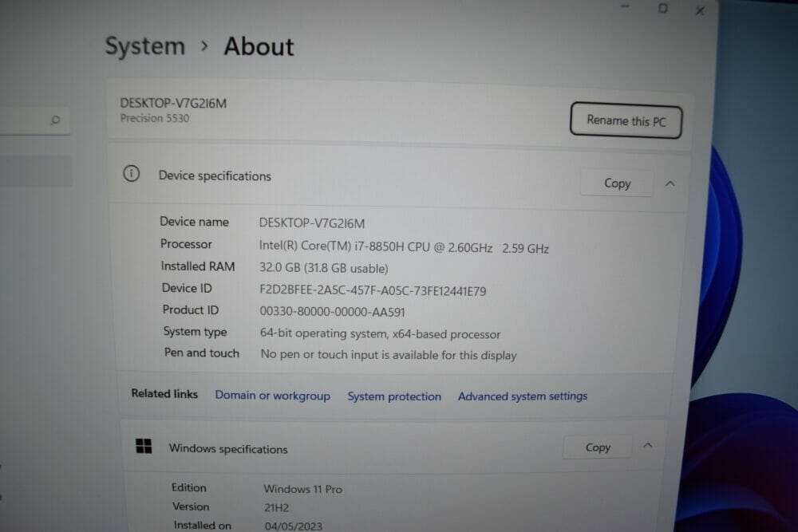Viewport: 798px width, 532px height.
Task: Select Product ID value 00330-80000-00000-AA591
Action: (x=332, y=311)
